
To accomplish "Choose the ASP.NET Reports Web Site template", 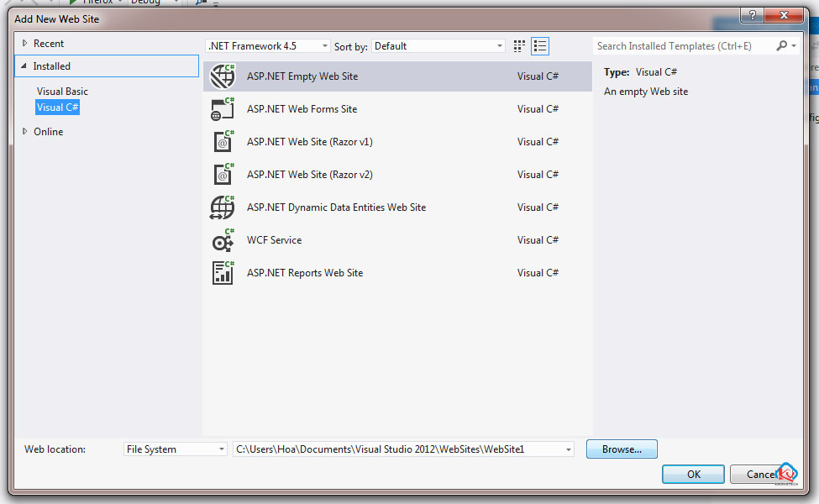I will point(397,273).
